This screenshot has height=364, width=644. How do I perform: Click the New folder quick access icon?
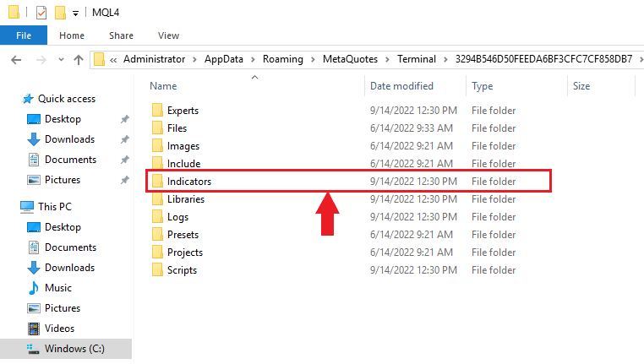(60, 13)
